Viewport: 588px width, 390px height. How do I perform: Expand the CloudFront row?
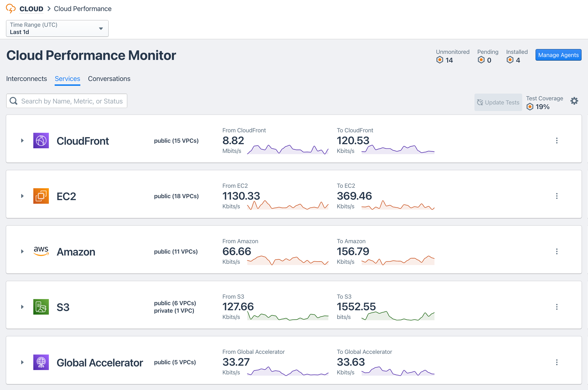22,141
